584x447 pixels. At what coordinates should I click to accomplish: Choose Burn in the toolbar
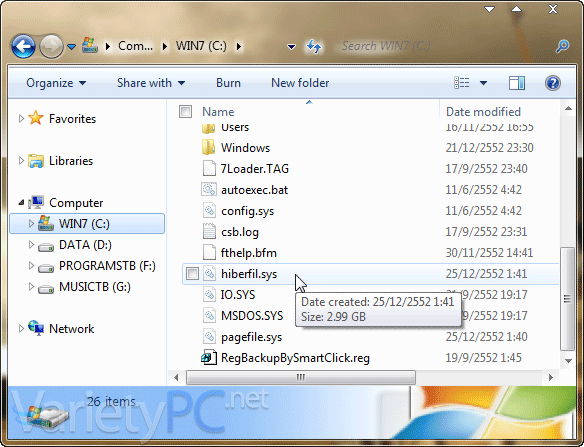228,83
